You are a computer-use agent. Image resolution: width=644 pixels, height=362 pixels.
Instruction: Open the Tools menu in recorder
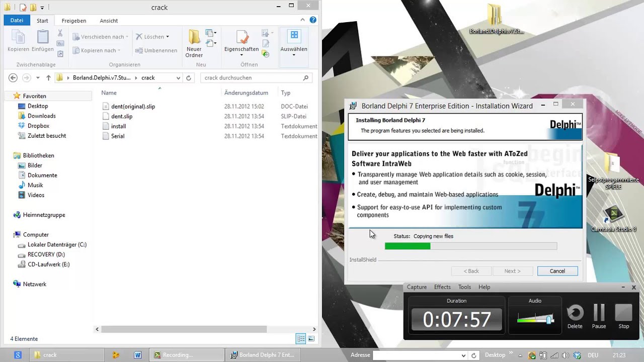point(464,287)
